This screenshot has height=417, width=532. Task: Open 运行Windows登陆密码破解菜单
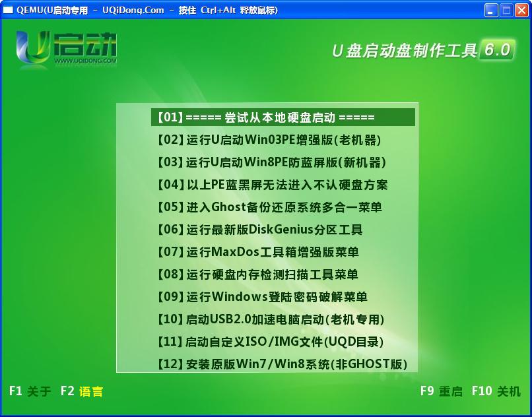pyautogui.click(x=266, y=297)
